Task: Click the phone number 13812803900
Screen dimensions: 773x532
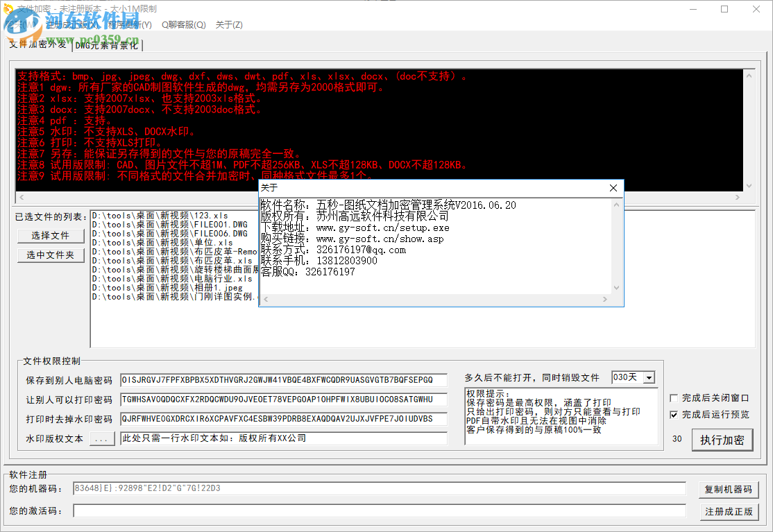Action: pos(346,261)
